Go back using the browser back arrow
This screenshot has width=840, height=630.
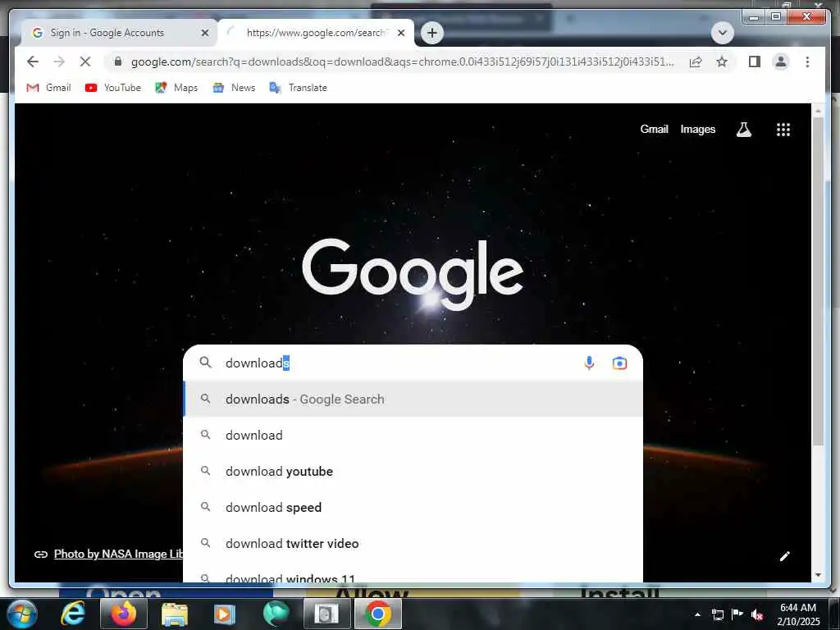click(33, 62)
